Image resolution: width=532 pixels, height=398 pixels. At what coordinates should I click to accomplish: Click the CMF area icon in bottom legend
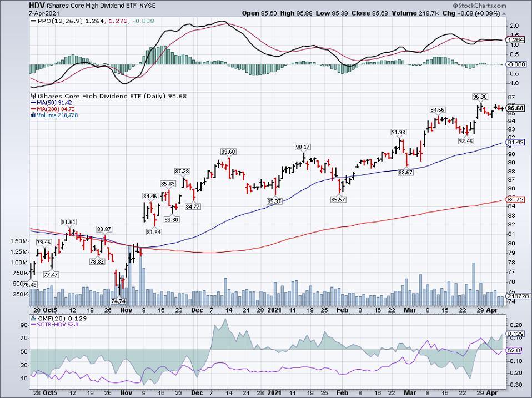click(x=33, y=318)
